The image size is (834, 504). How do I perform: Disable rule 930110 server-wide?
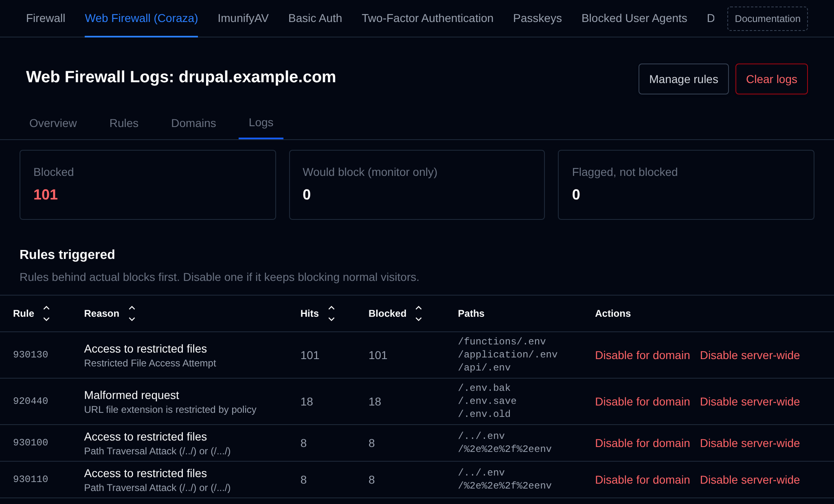tap(750, 480)
